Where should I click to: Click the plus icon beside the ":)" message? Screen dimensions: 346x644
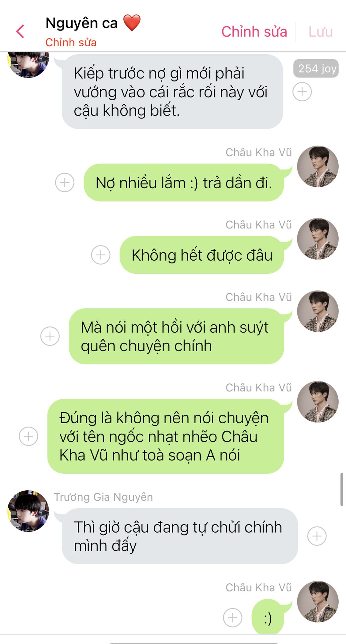(x=233, y=618)
